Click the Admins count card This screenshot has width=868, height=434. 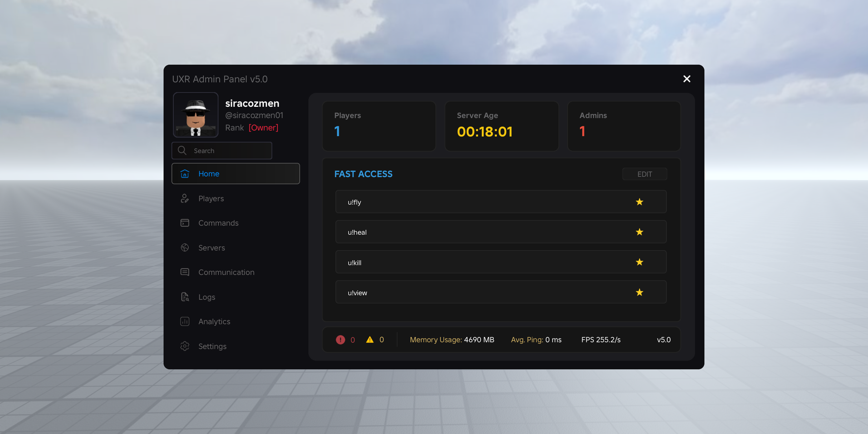pyautogui.click(x=624, y=126)
